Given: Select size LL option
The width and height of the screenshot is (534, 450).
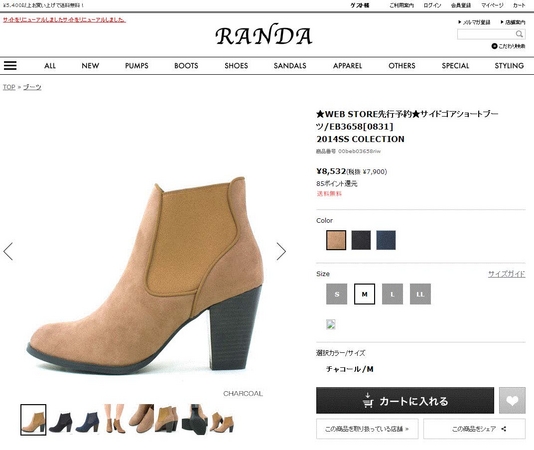Looking at the screenshot, I should 420,294.
